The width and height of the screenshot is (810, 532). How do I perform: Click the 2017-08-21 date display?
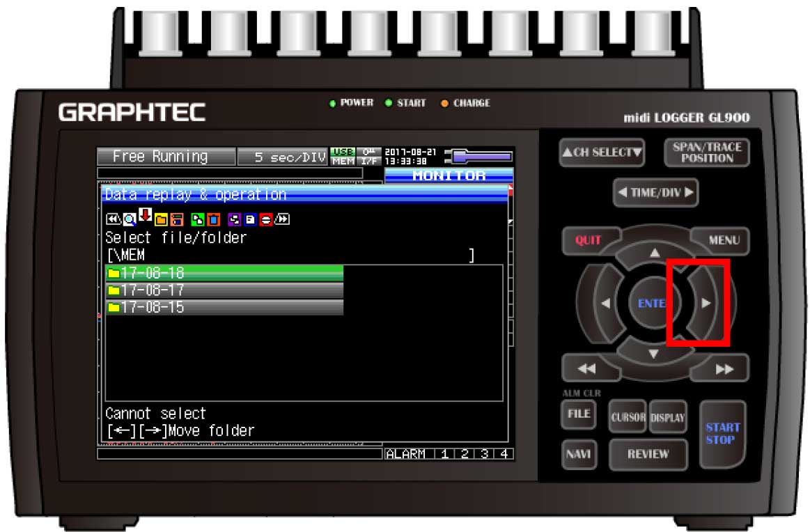(x=411, y=152)
